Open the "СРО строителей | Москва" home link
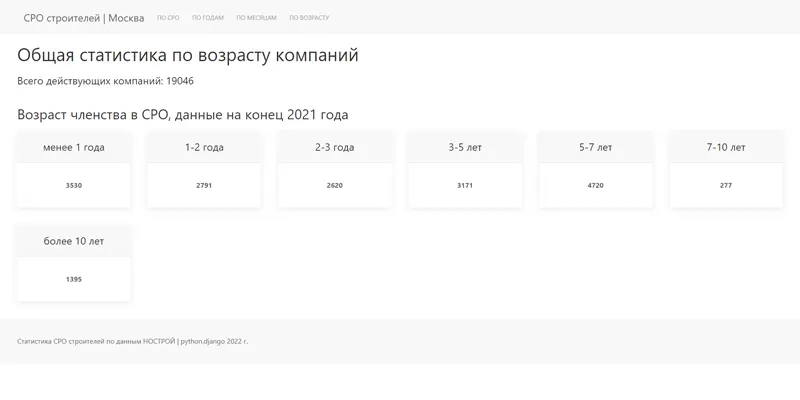 point(83,18)
